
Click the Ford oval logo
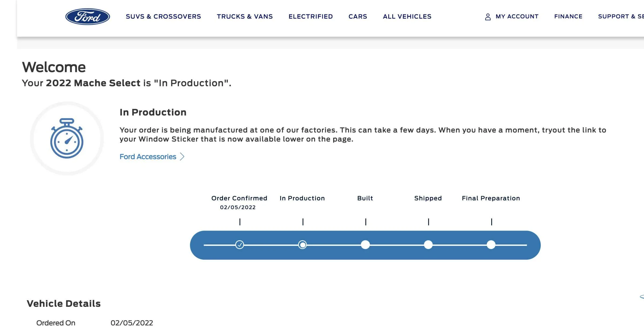click(x=87, y=17)
